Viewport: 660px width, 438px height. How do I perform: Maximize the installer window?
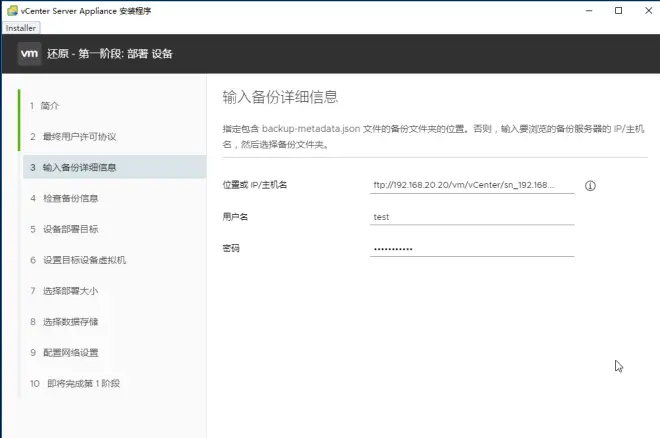[x=618, y=11]
